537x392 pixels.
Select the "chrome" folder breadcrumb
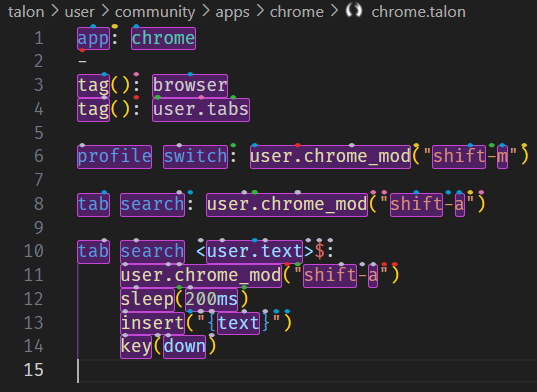pos(297,12)
